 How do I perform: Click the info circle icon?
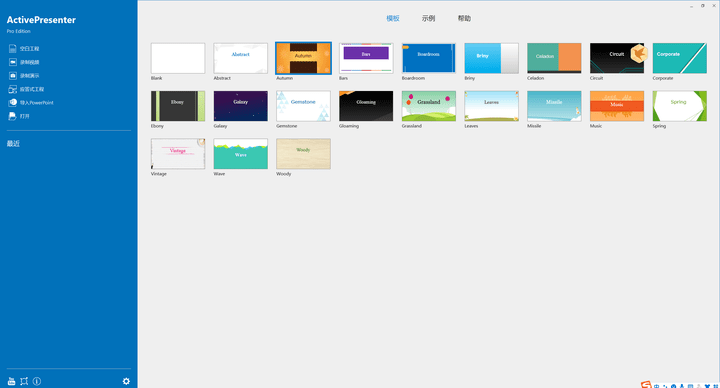[37, 381]
